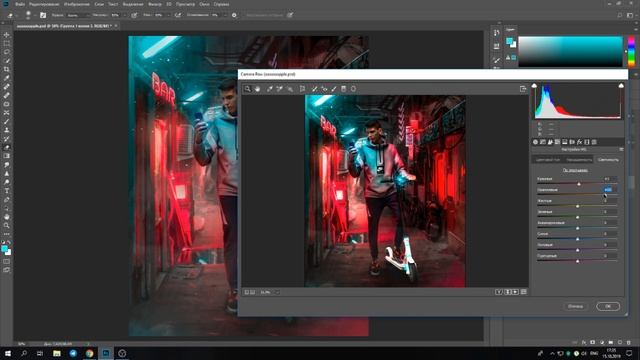Select Camera Raw White Balance eyedropper
This screenshot has width=640, height=360.
tap(269, 89)
